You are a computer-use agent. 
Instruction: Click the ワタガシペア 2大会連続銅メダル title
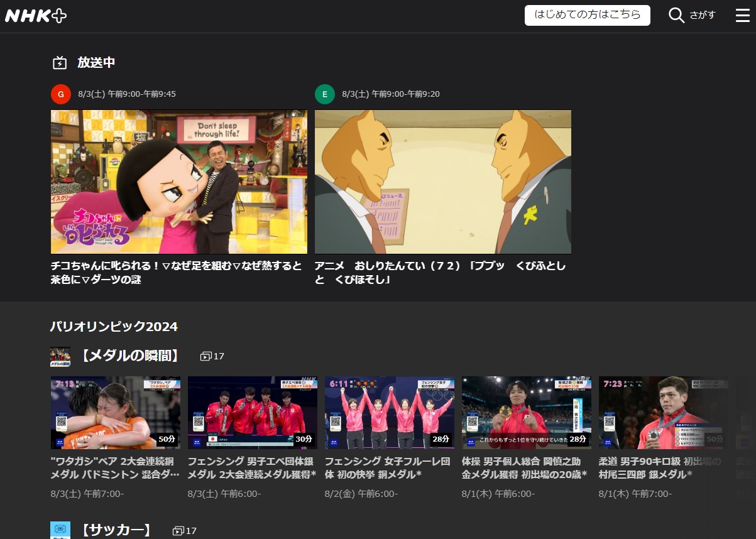(x=116, y=468)
